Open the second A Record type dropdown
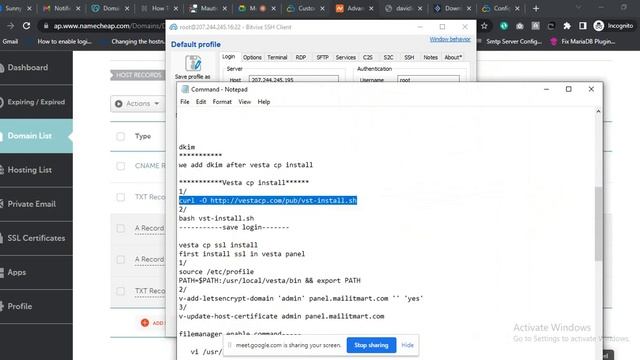The height and width of the screenshot is (360, 640). tap(149, 259)
